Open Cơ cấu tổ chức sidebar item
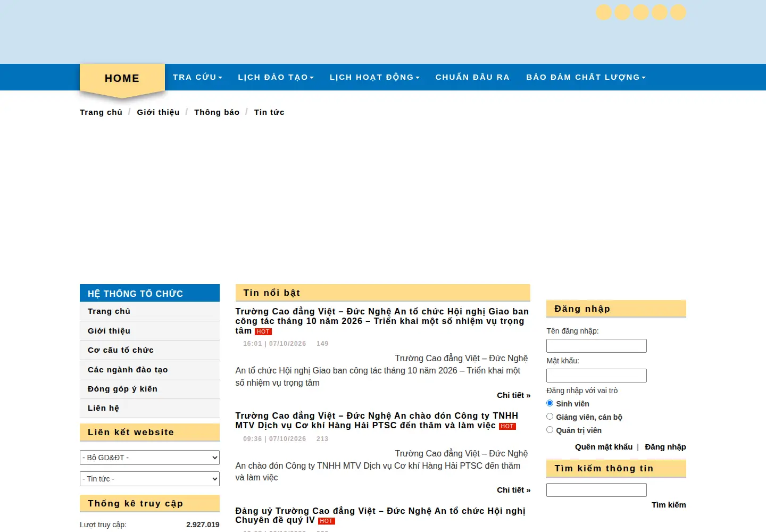 pos(149,350)
